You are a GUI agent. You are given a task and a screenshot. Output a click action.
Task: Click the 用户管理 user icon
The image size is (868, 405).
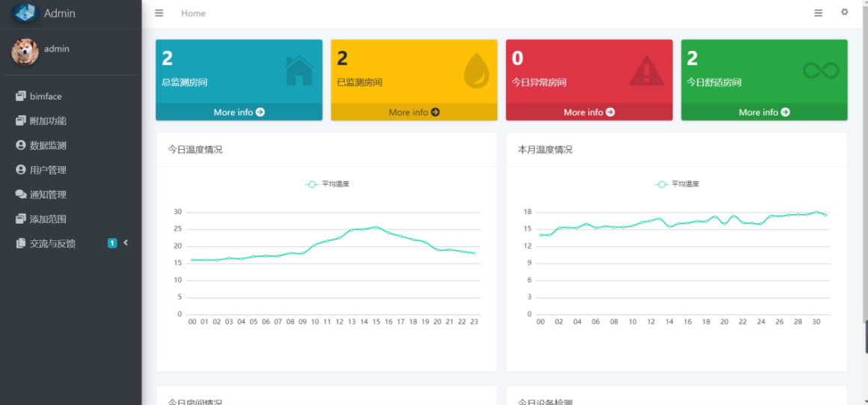pos(20,169)
